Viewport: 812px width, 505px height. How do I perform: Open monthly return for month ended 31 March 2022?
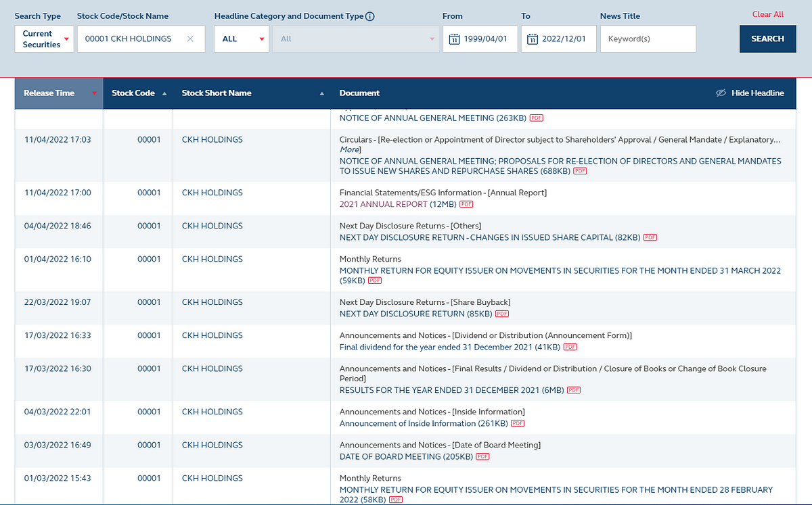pos(560,276)
